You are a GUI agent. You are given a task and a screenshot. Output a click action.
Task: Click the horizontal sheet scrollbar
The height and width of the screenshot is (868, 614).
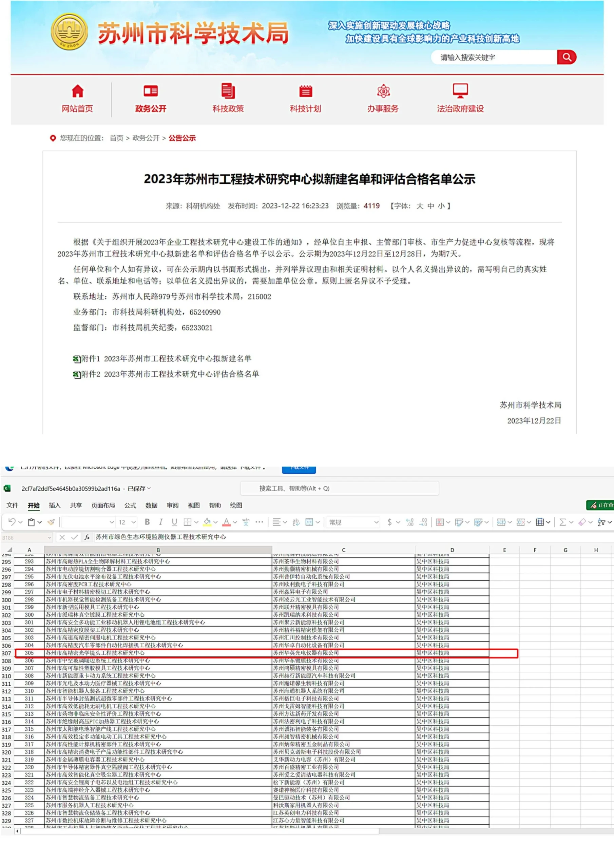click(200, 831)
